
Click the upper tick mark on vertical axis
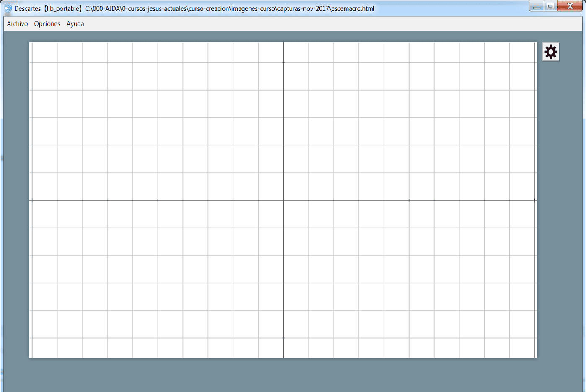coord(283,62)
